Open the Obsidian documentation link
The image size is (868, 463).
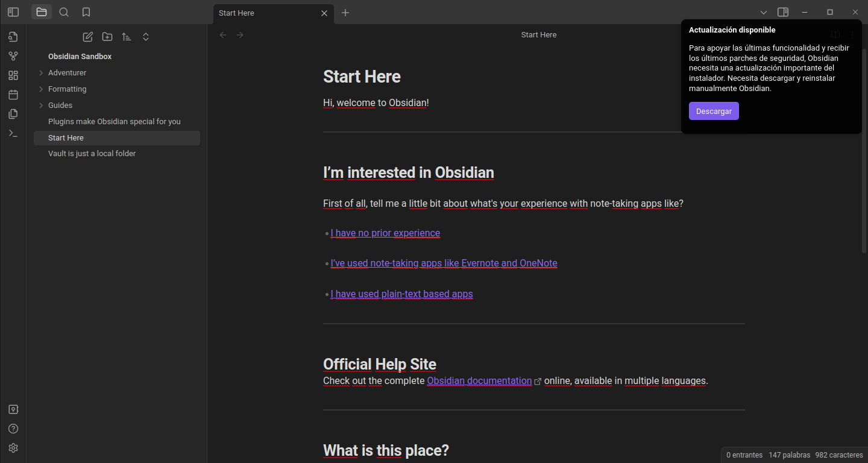(479, 381)
